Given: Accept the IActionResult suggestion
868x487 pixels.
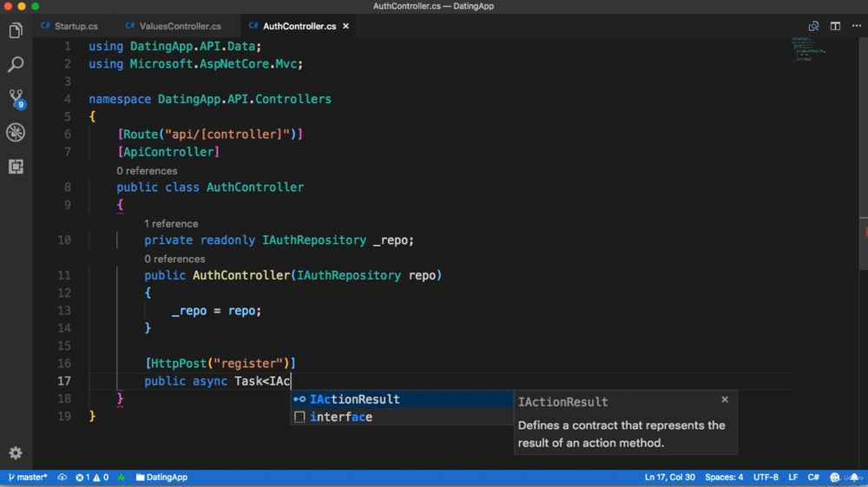Looking at the screenshot, I should (403, 399).
